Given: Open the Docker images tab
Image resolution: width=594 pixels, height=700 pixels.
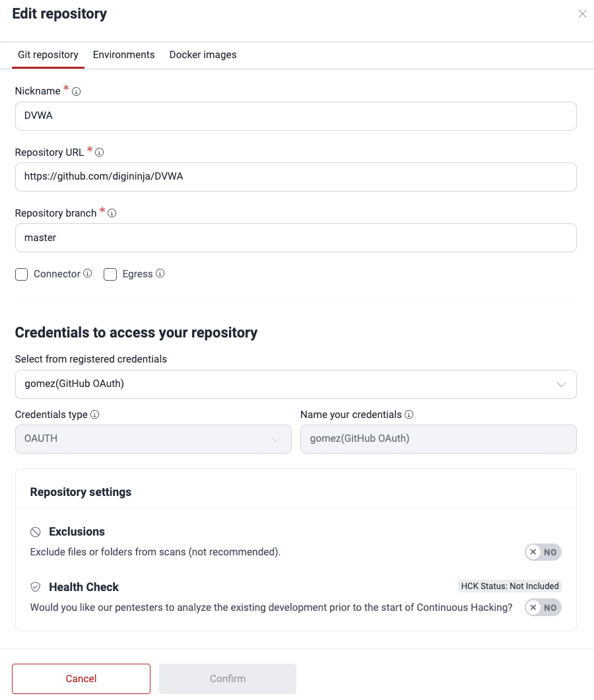Looking at the screenshot, I should pyautogui.click(x=203, y=55).
